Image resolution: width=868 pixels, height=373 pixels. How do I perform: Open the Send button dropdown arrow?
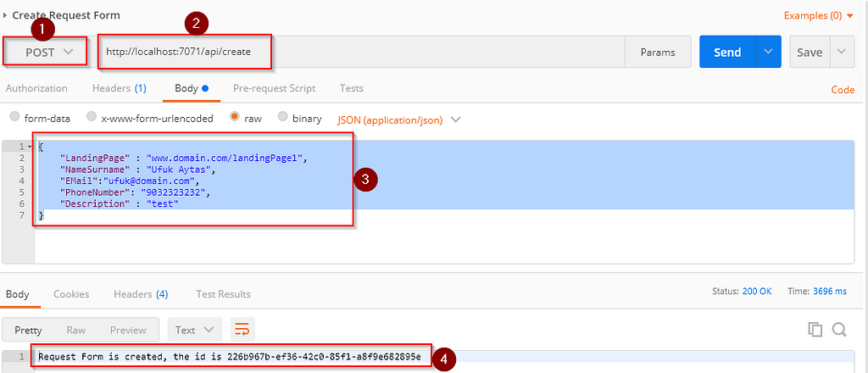click(x=768, y=52)
